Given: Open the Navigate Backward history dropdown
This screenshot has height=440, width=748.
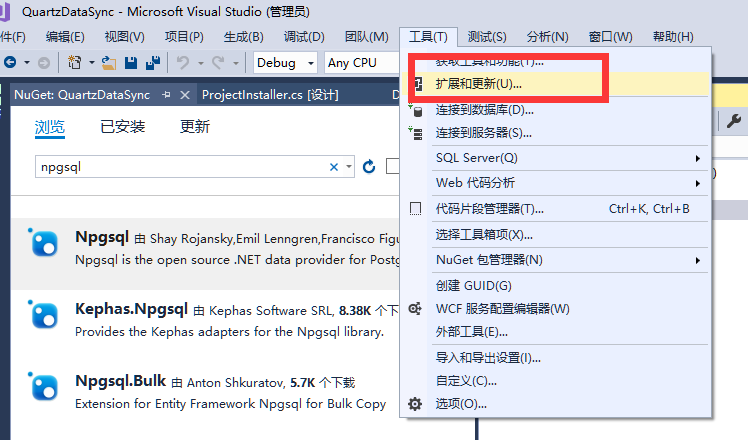Looking at the screenshot, I should 27,63.
